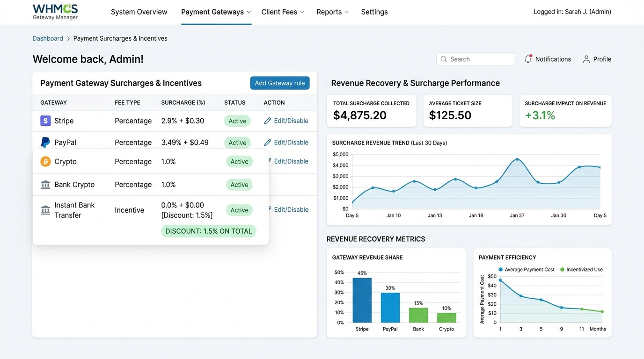Image resolution: width=644 pixels, height=359 pixels.
Task: Click the Add Gateway rule button
Action: [x=280, y=83]
